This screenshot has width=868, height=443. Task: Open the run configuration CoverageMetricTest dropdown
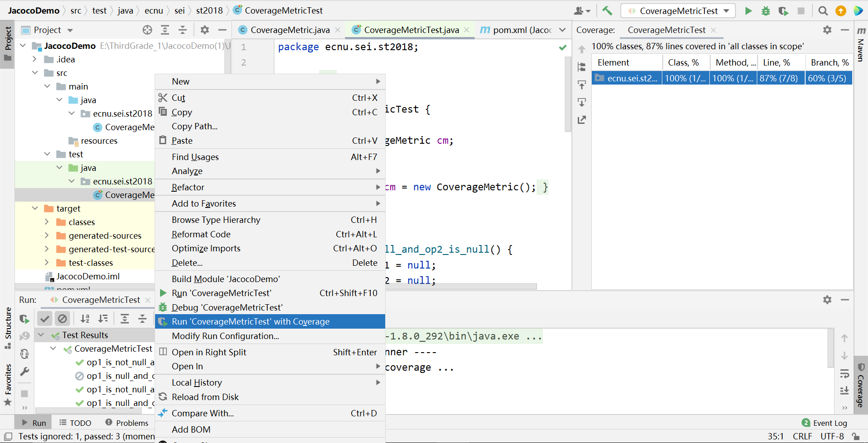click(x=678, y=10)
